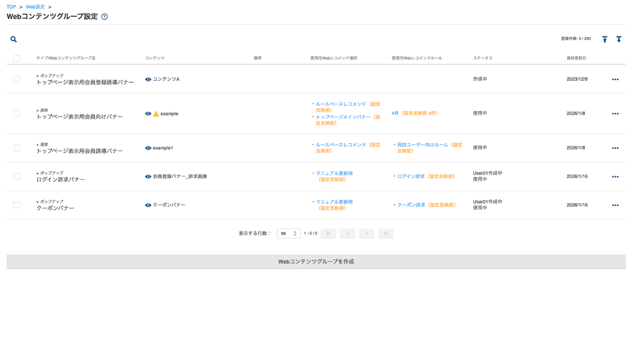Click Webコンテンツグループを作成 button

click(316, 262)
